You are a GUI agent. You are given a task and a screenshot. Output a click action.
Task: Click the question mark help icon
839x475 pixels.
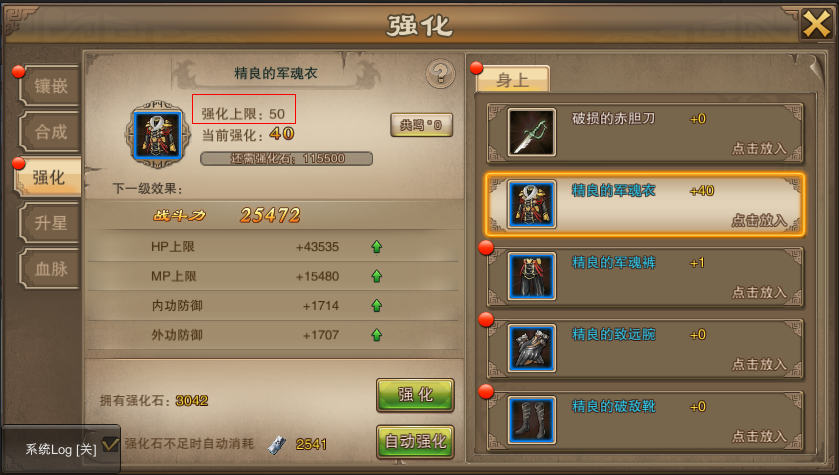click(440, 73)
